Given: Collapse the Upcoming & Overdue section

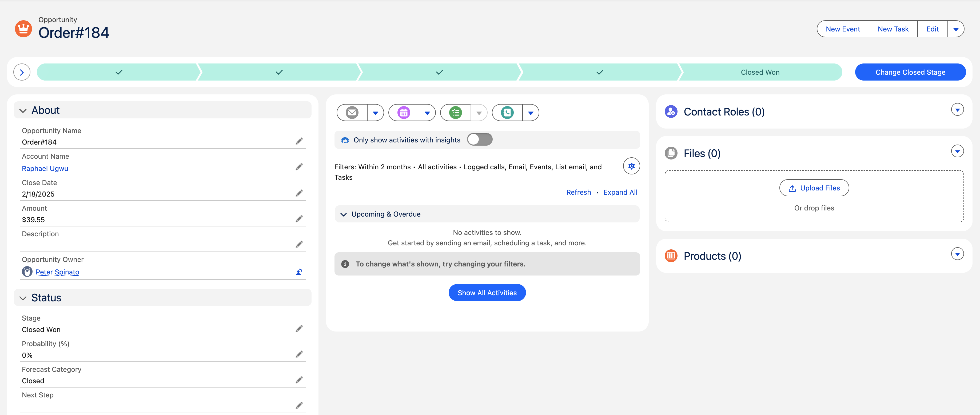Looking at the screenshot, I should coord(344,214).
